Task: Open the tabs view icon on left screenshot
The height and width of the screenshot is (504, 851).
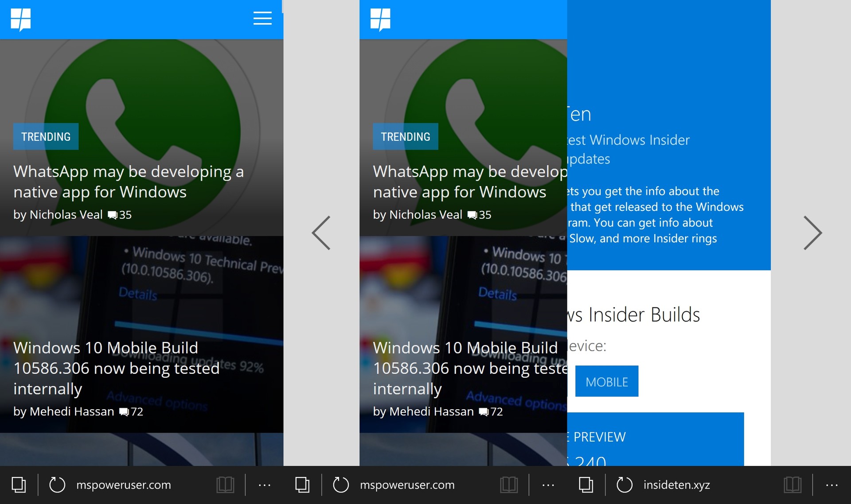Action: (19, 485)
